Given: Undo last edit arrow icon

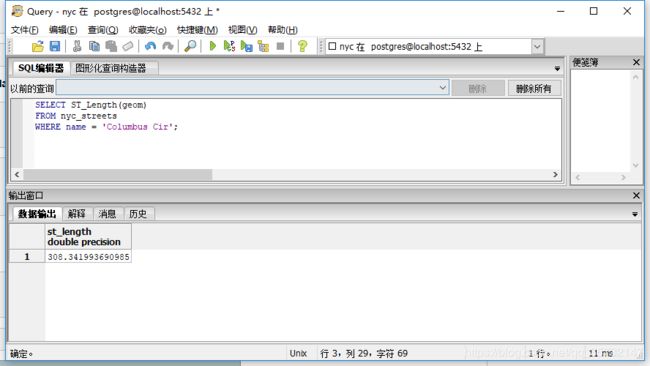Looking at the screenshot, I should (150, 46).
